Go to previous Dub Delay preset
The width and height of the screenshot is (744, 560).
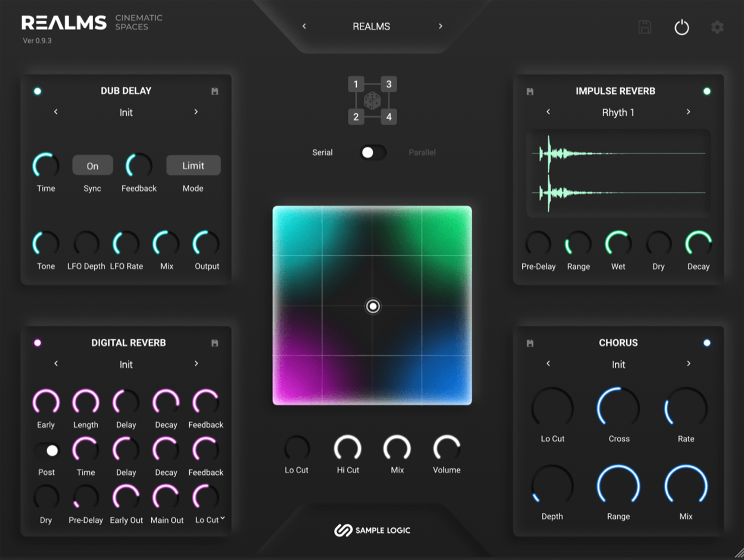56,112
